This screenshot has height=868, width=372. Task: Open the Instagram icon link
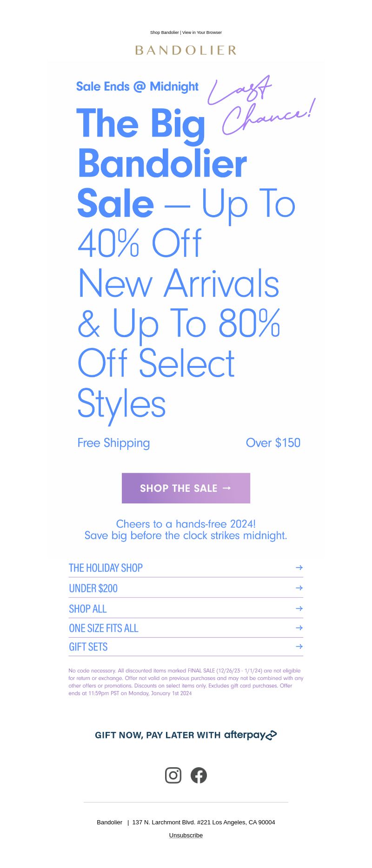pyautogui.click(x=173, y=775)
